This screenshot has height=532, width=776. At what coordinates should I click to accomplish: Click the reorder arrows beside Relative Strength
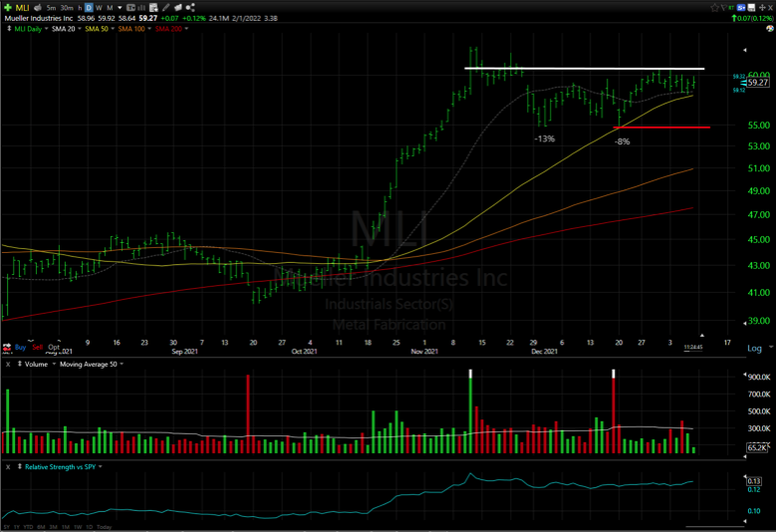click(x=20, y=466)
